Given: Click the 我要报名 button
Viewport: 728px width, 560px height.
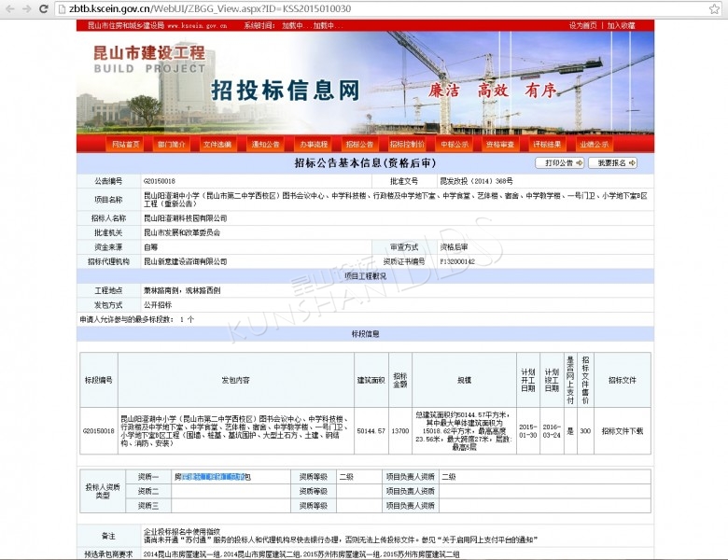Looking at the screenshot, I should (x=613, y=163).
